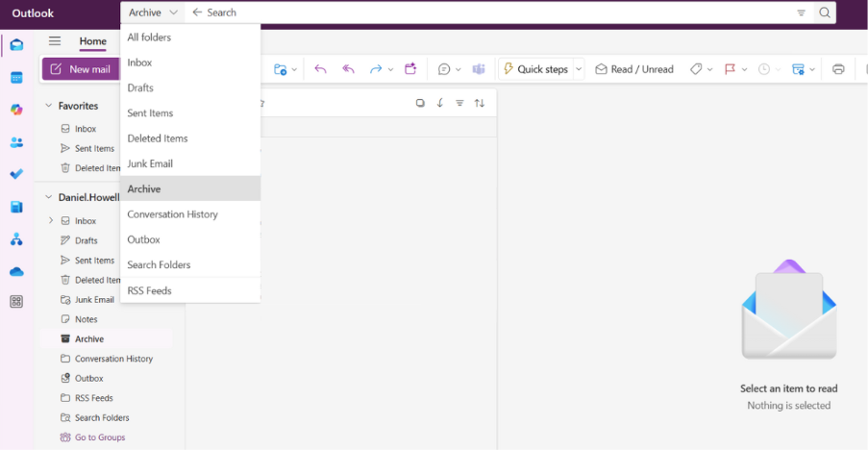This screenshot has height=450, width=868.
Task: Click the Reply with meeting icon
Action: click(x=410, y=68)
